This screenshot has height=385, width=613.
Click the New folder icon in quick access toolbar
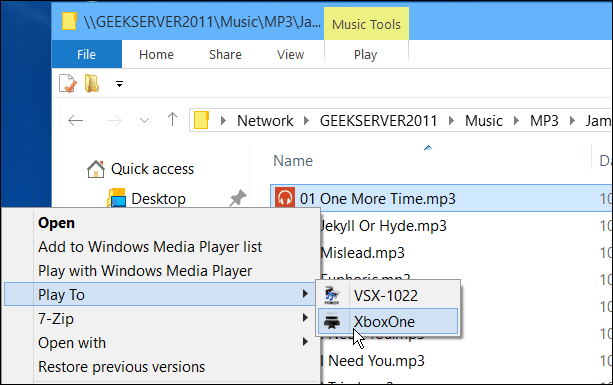pyautogui.click(x=92, y=83)
